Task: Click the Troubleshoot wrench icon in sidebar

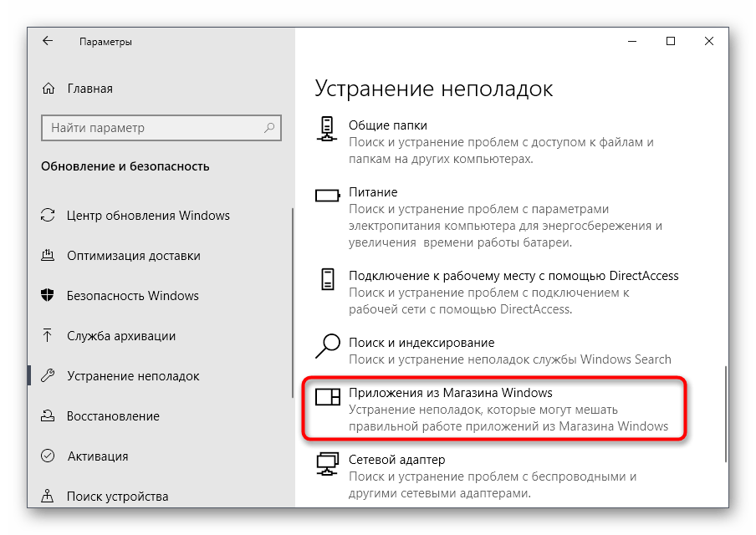Action: point(49,376)
